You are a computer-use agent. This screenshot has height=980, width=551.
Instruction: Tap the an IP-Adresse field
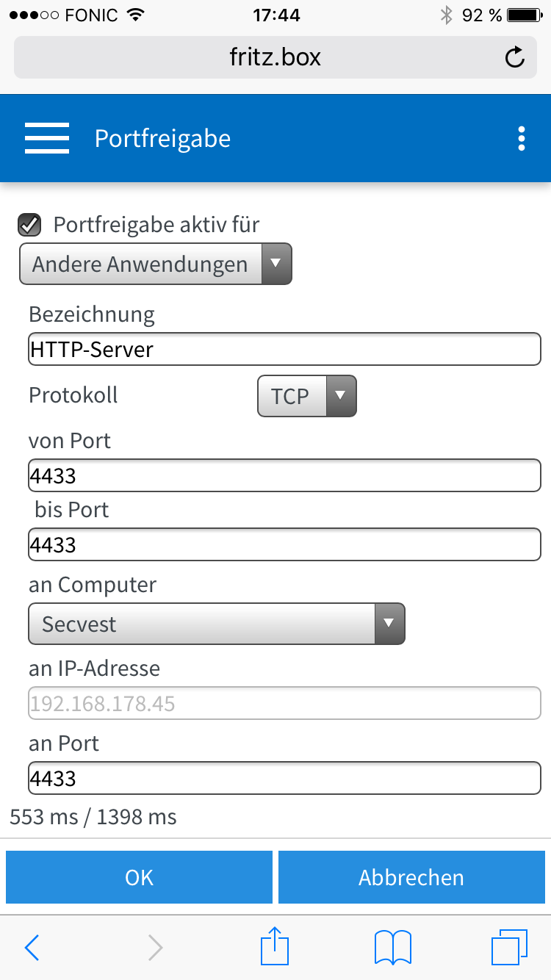(284, 704)
